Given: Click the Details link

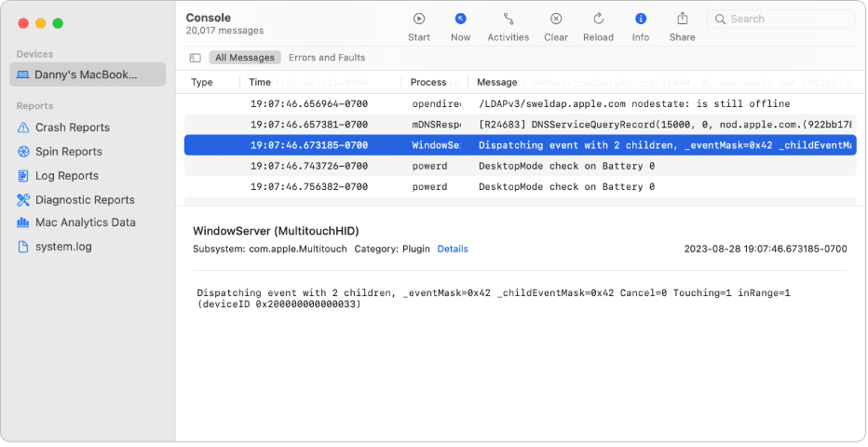Looking at the screenshot, I should coord(453,249).
